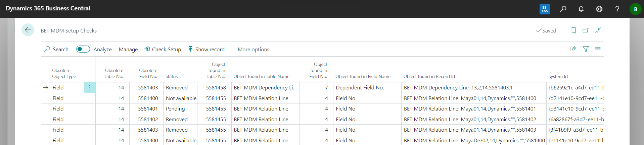This screenshot has width=644, height=145.
Task: Show more options for first Field row
Action: 90,88
